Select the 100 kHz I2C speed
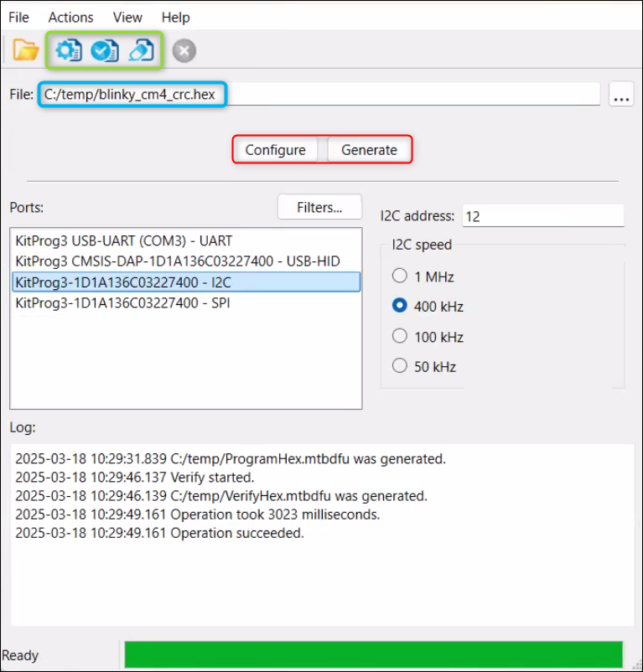Viewport: 643px width, 672px height. click(x=428, y=337)
